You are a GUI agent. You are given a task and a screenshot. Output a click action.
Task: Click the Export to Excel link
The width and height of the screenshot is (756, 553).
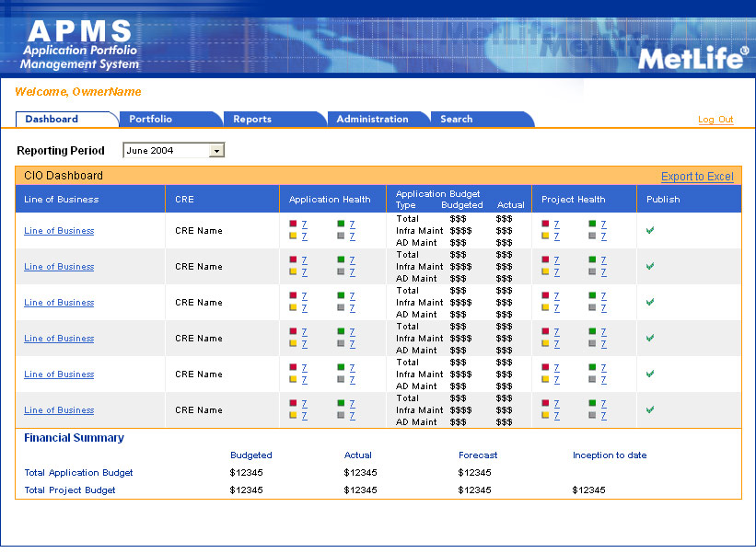(697, 177)
